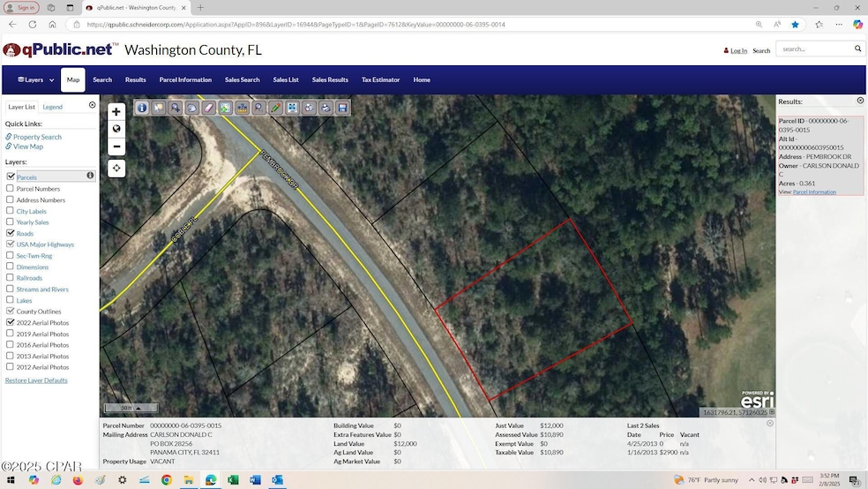Open the Map tab

73,79
